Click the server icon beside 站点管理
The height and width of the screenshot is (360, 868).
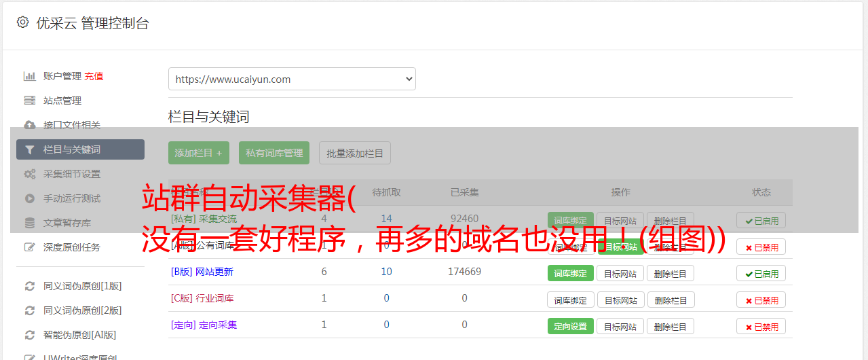[x=30, y=101]
